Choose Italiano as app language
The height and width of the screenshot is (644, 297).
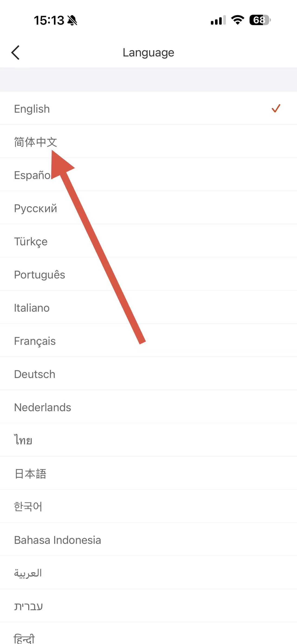[x=32, y=308]
